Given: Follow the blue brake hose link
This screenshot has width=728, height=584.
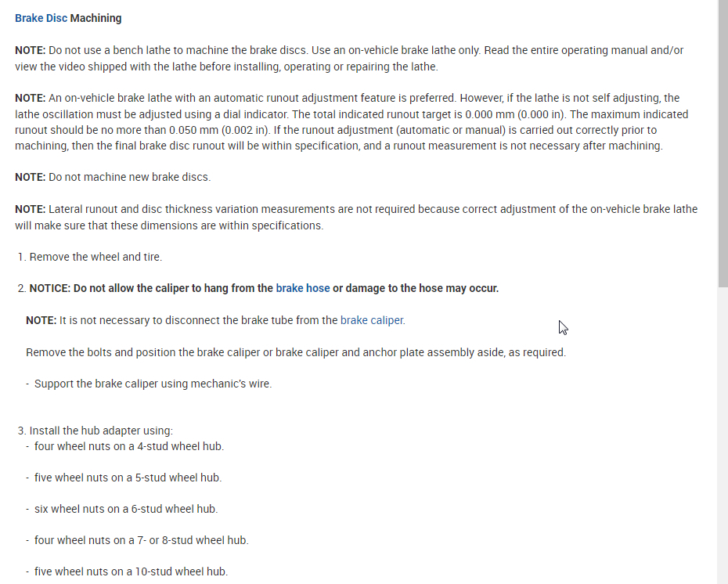Looking at the screenshot, I should point(302,288).
